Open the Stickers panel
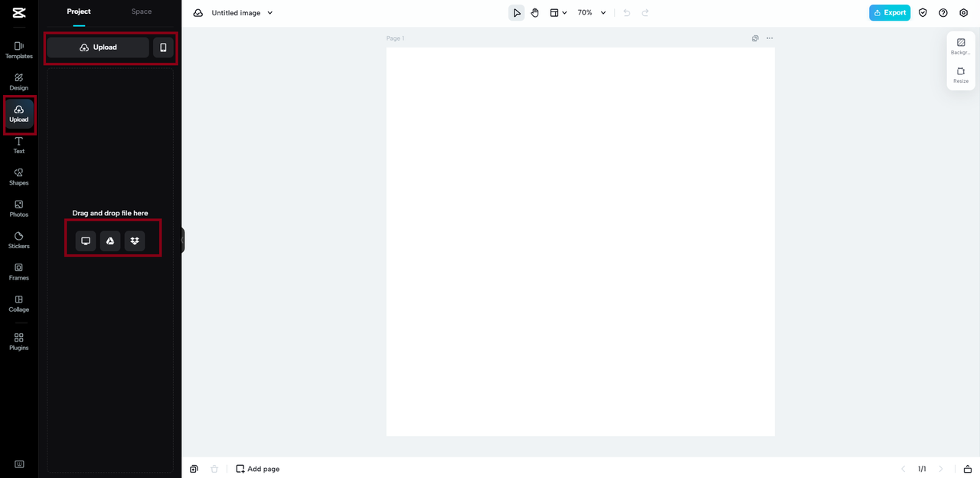980x478 pixels. coord(19,240)
